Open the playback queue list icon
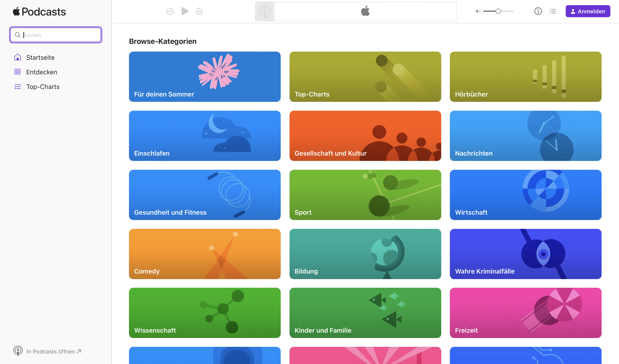 click(553, 11)
